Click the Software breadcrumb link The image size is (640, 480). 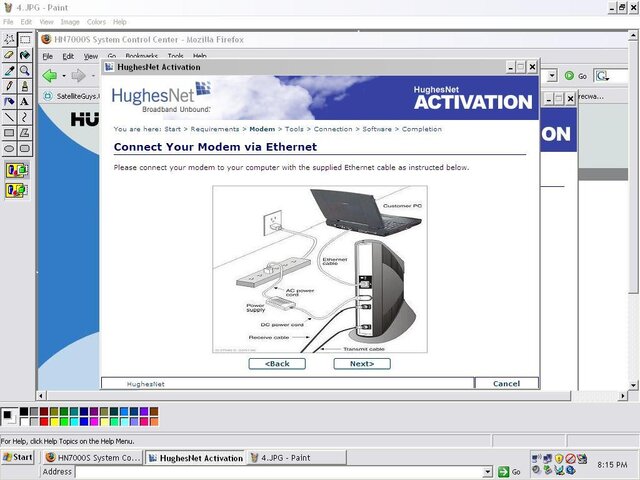tap(377, 129)
